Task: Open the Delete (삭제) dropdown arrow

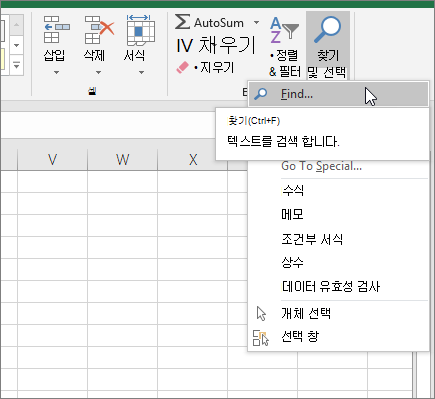Action: click(98, 72)
